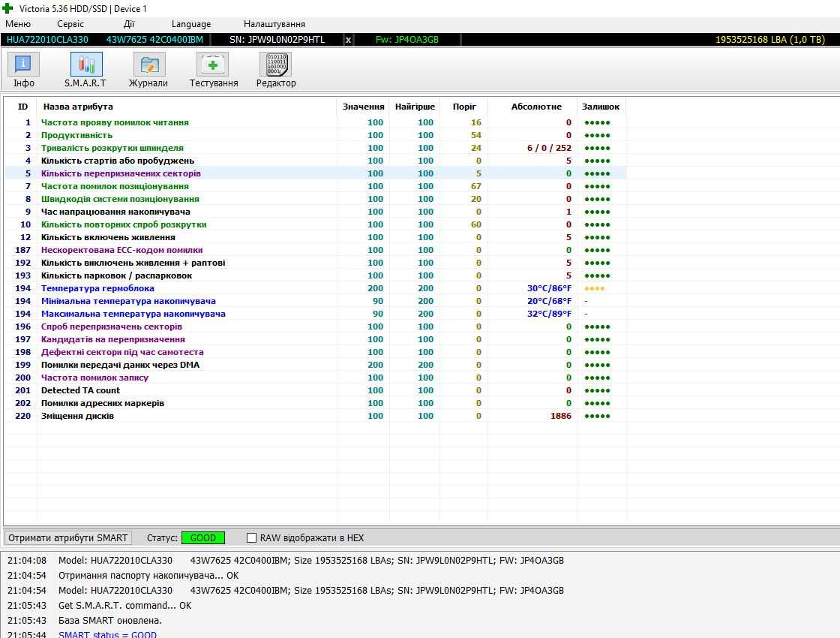Open the Дії menu
Viewport: 840px width, 638px height.
pos(128,24)
